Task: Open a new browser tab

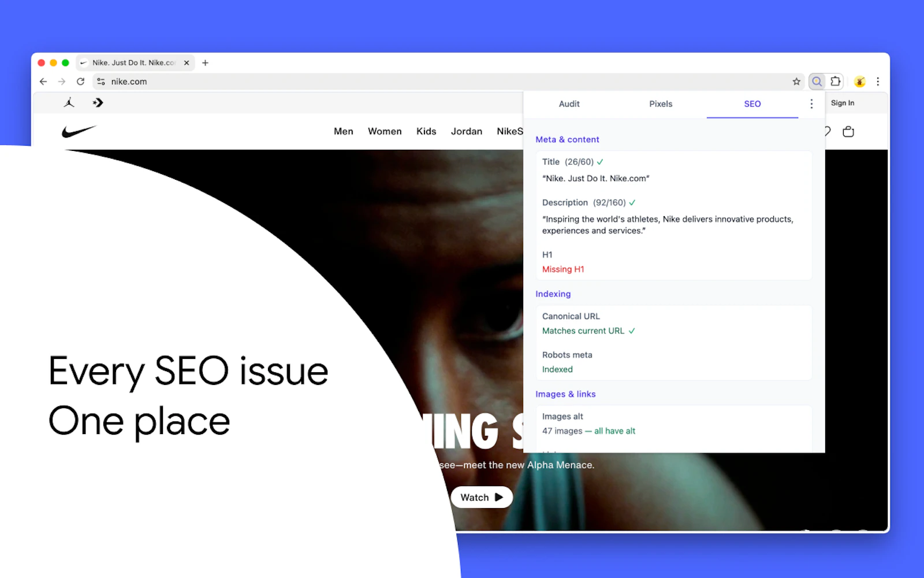Action: [x=205, y=62]
